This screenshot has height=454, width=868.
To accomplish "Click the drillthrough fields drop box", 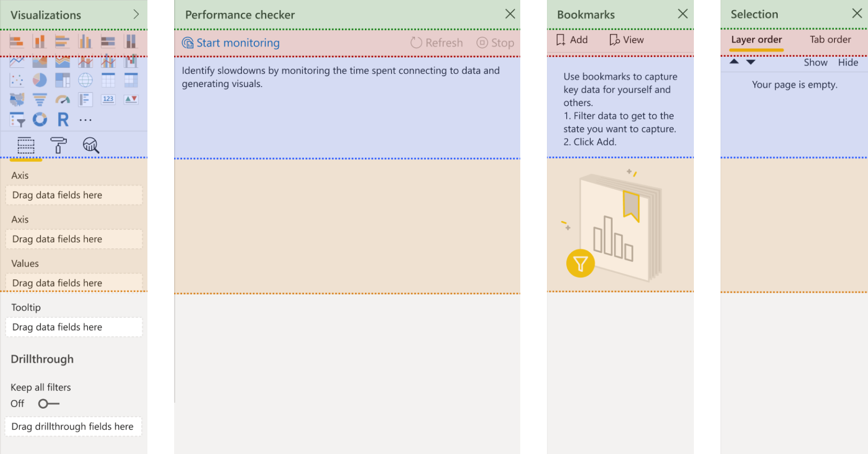I will 73,427.
